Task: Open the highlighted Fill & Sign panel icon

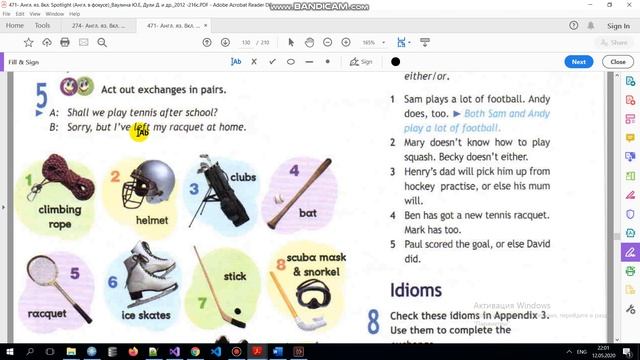Action: pyautogui.click(x=630, y=252)
